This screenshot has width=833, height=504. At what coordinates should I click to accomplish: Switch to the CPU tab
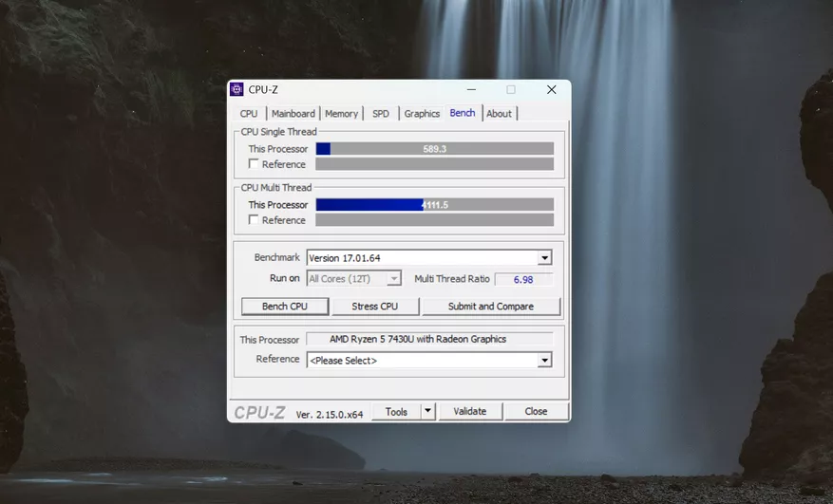pyautogui.click(x=249, y=114)
